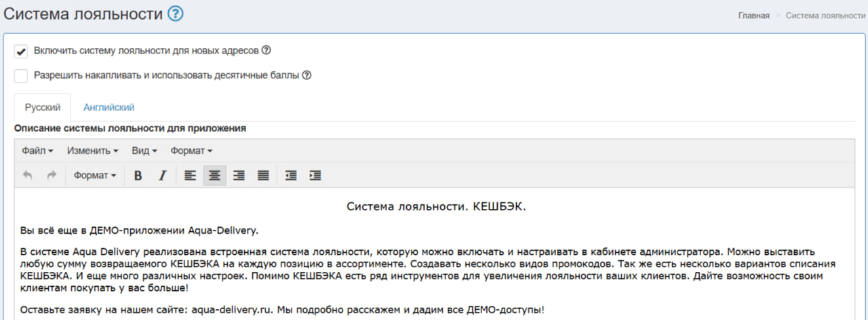Open the Файл menu dropdown
868x320 pixels.
click(x=37, y=151)
